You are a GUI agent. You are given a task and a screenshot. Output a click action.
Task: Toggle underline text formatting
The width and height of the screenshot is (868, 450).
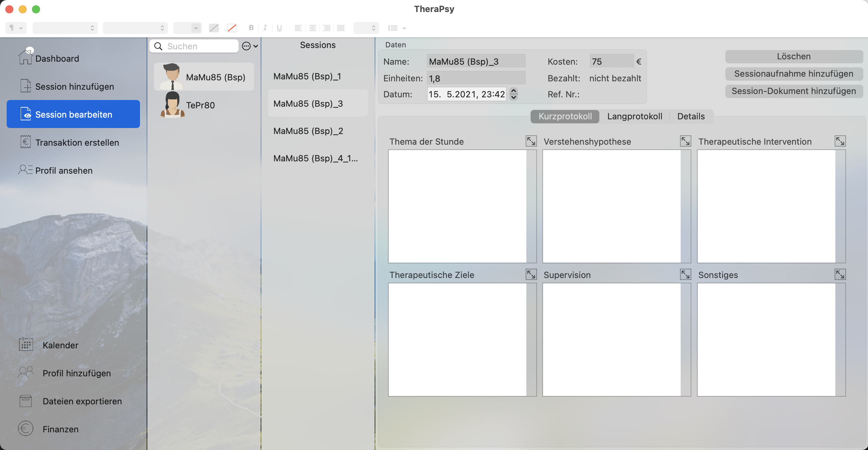coord(279,28)
